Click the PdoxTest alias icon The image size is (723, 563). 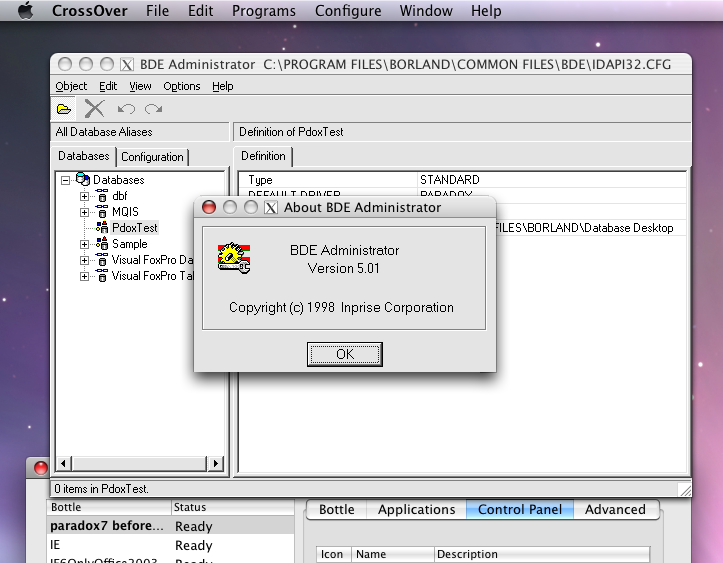[x=102, y=227]
